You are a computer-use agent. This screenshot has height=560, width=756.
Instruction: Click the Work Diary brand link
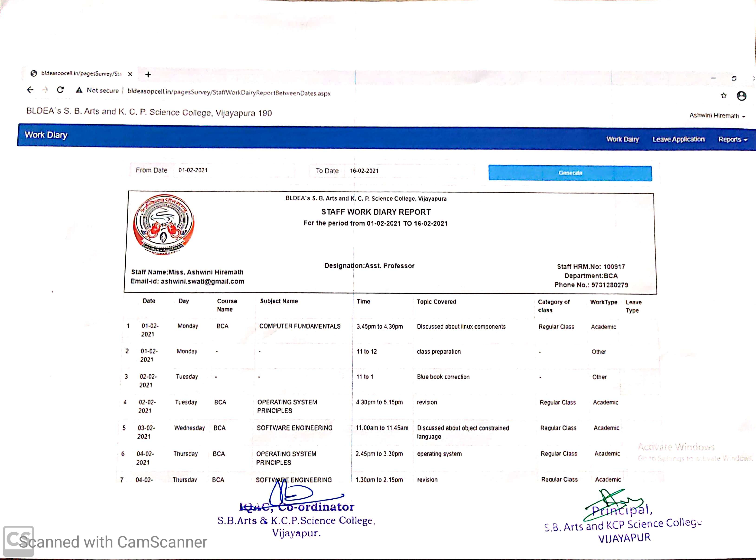coord(46,135)
